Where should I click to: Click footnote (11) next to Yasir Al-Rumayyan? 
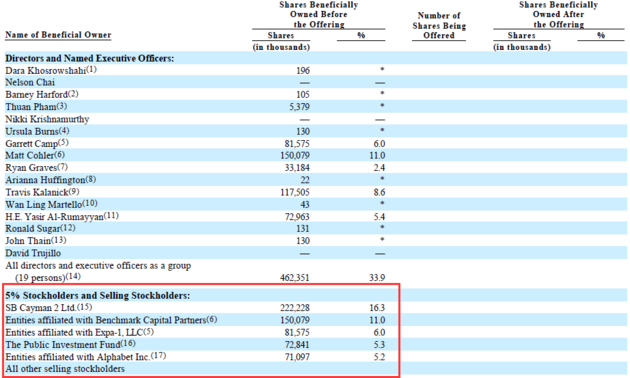click(111, 216)
